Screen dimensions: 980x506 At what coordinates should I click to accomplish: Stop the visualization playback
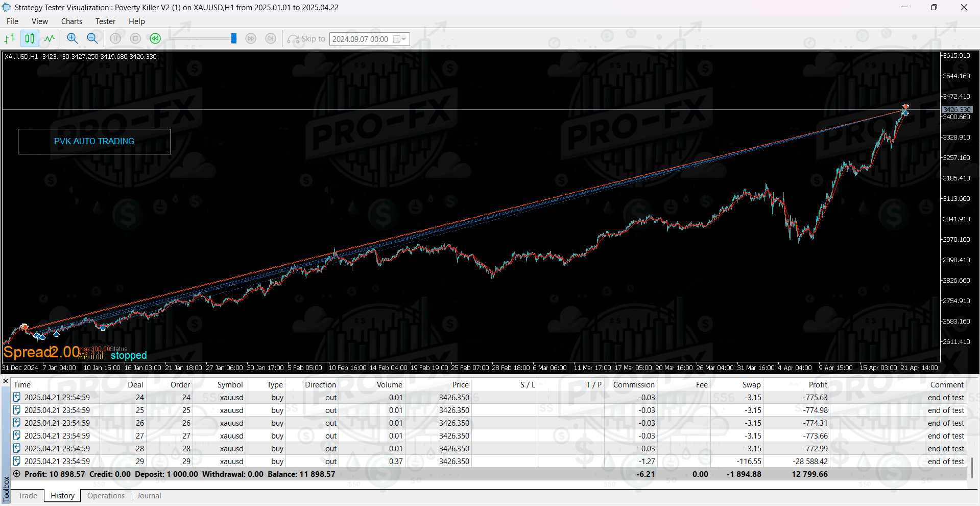pyautogui.click(x=135, y=38)
